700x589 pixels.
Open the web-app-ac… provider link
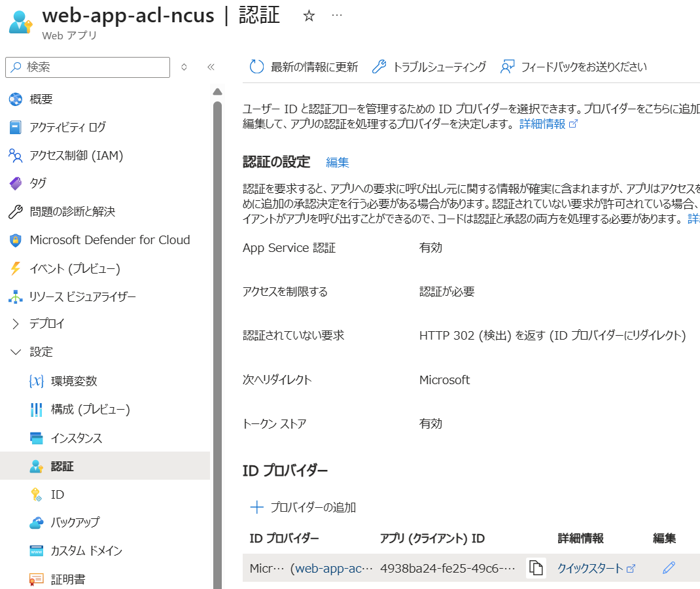[334, 568]
